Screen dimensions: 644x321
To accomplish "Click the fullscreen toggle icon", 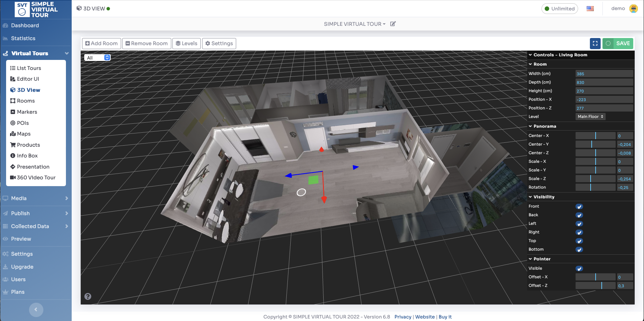I will point(595,43).
